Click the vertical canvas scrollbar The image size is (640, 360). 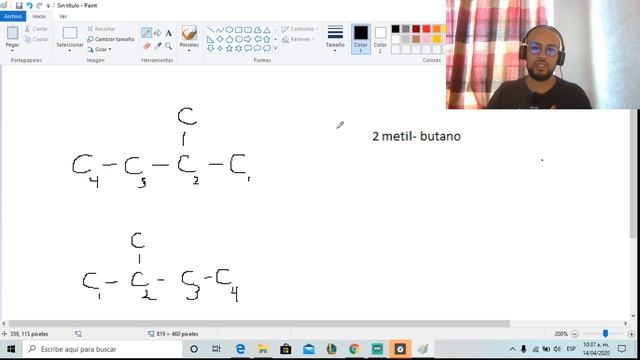(633, 173)
